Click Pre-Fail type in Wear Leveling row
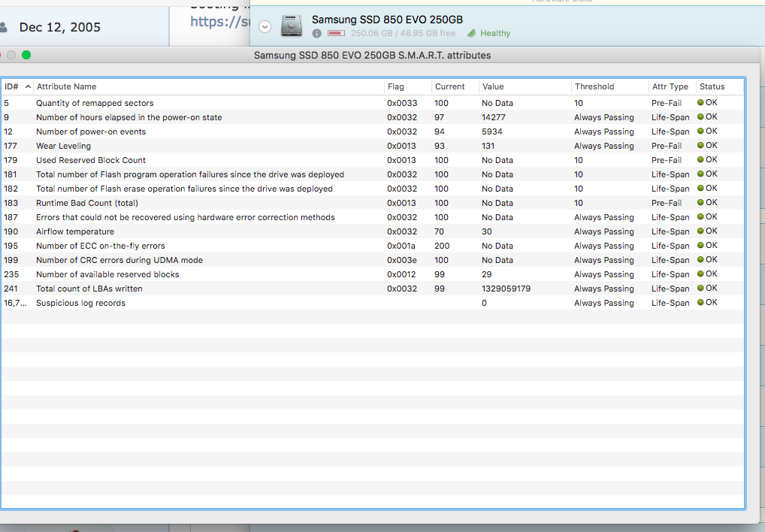The width and height of the screenshot is (765, 532). pyautogui.click(x=667, y=146)
